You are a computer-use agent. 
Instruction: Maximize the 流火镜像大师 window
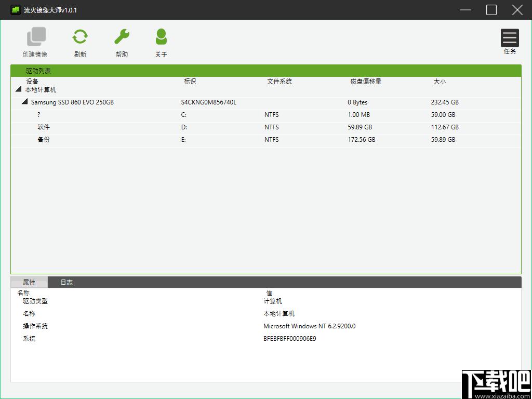pos(491,10)
